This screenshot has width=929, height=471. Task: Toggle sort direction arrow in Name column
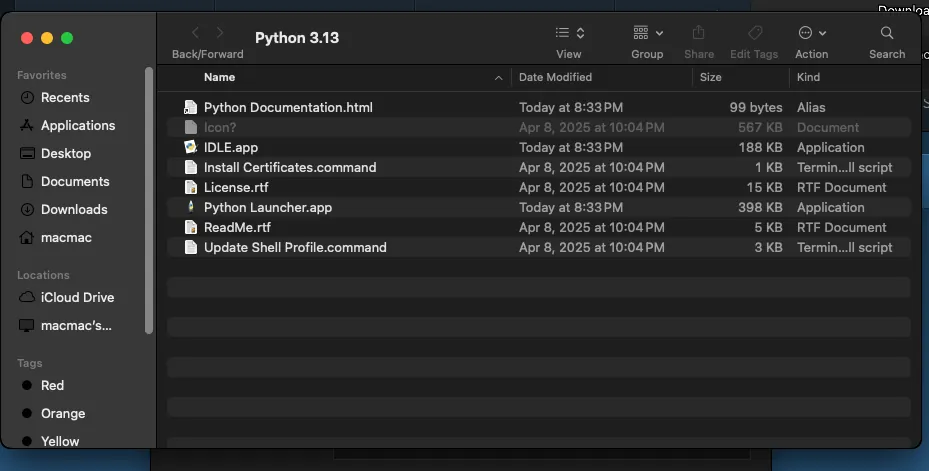tap(498, 78)
